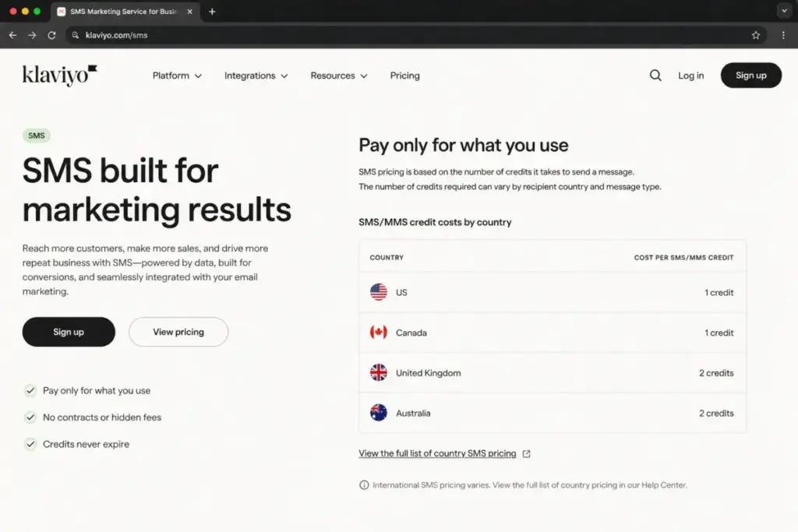798x532 pixels.
Task: Open a new tab with plus icon
Action: (212, 11)
